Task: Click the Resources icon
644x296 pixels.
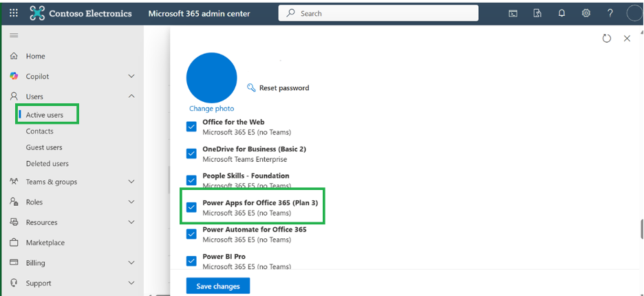Action: click(x=14, y=222)
